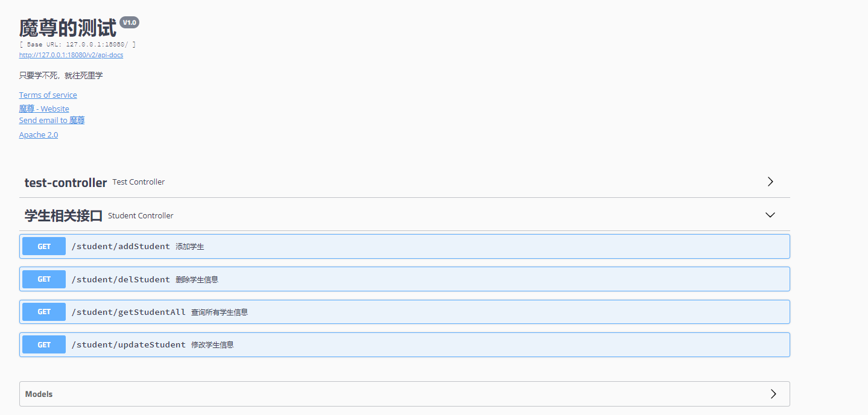This screenshot has width=868, height=415.
Task: Expand the /student/delStudent operation
Action: (121, 279)
